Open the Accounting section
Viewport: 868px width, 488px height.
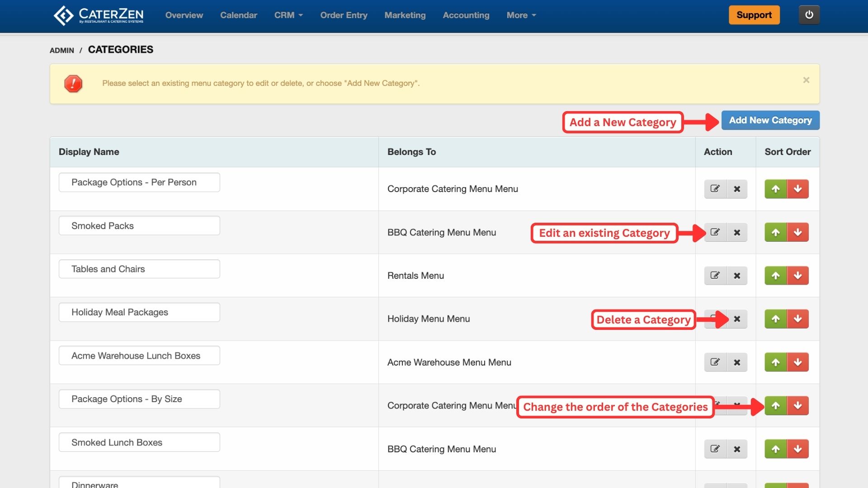coord(466,15)
